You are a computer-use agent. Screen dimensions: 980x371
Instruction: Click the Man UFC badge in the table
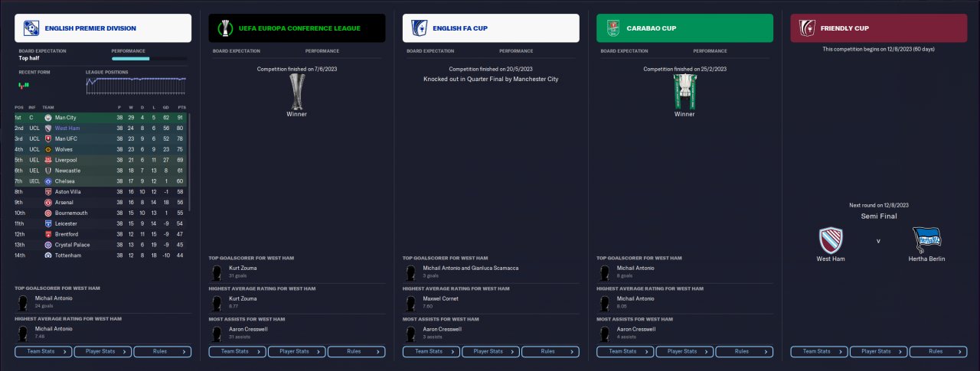(48, 139)
